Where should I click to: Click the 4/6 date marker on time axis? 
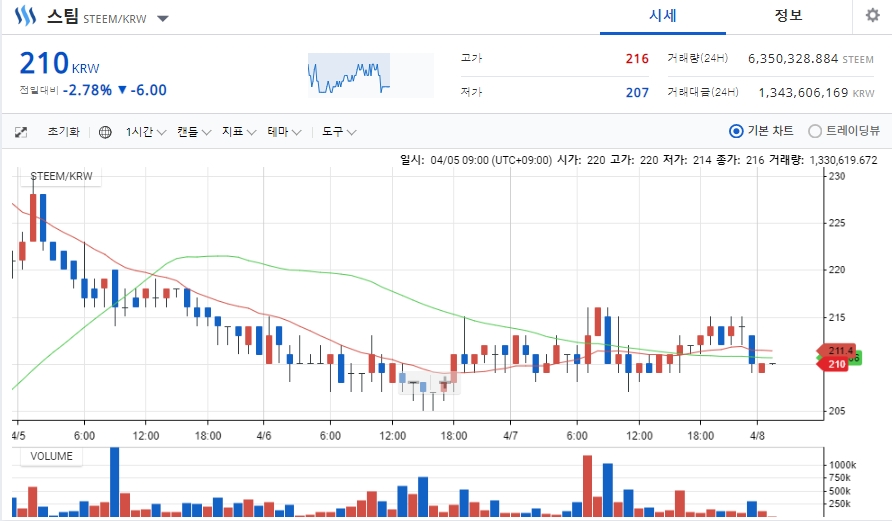(x=264, y=436)
